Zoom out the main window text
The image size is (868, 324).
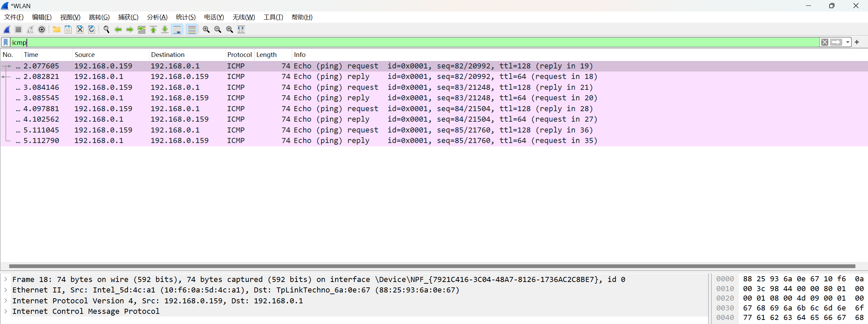218,29
